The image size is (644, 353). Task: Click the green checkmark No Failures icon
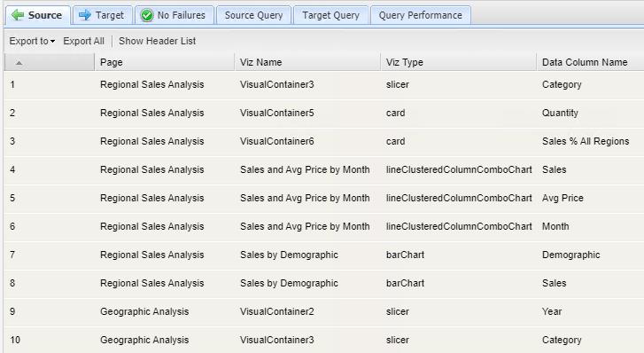coord(147,15)
